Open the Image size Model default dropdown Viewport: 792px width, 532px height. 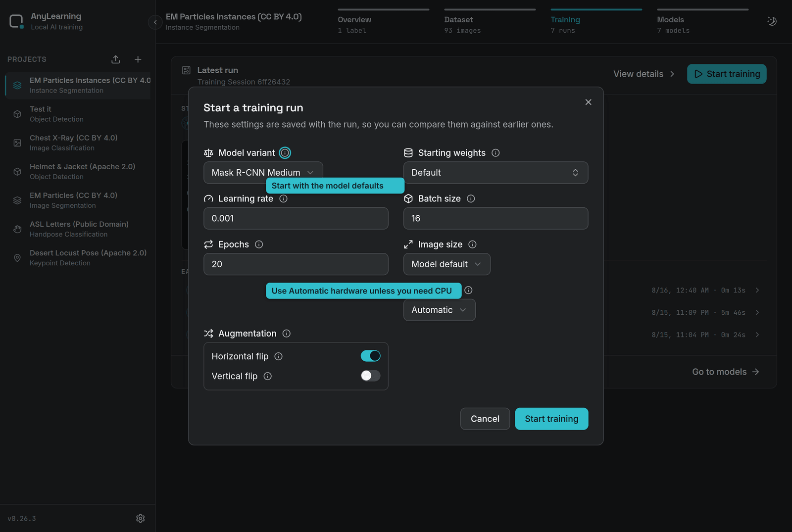click(446, 264)
